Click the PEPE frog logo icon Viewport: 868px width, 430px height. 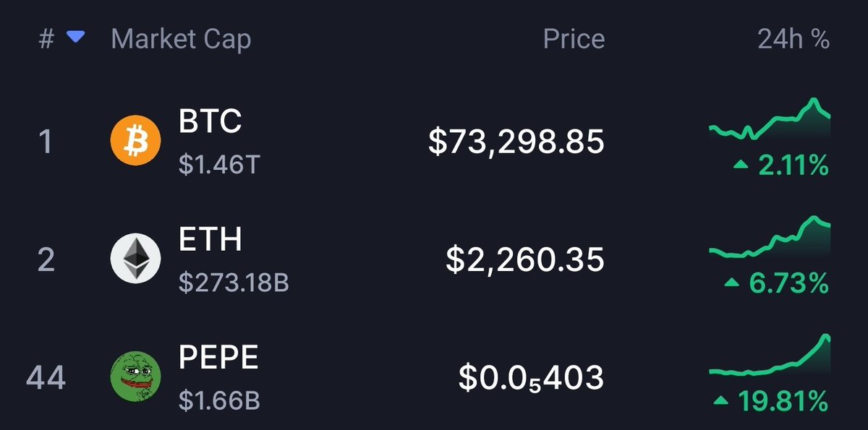click(x=134, y=377)
